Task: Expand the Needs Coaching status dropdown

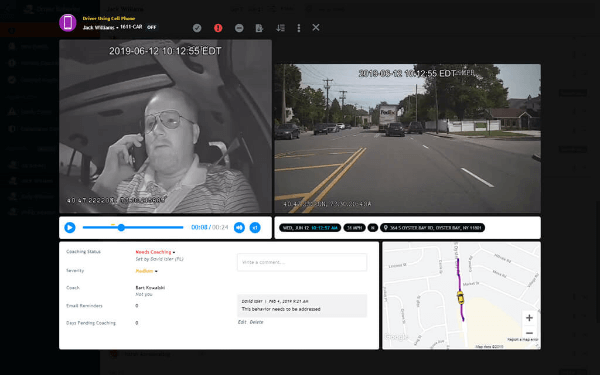Action: tap(155, 252)
